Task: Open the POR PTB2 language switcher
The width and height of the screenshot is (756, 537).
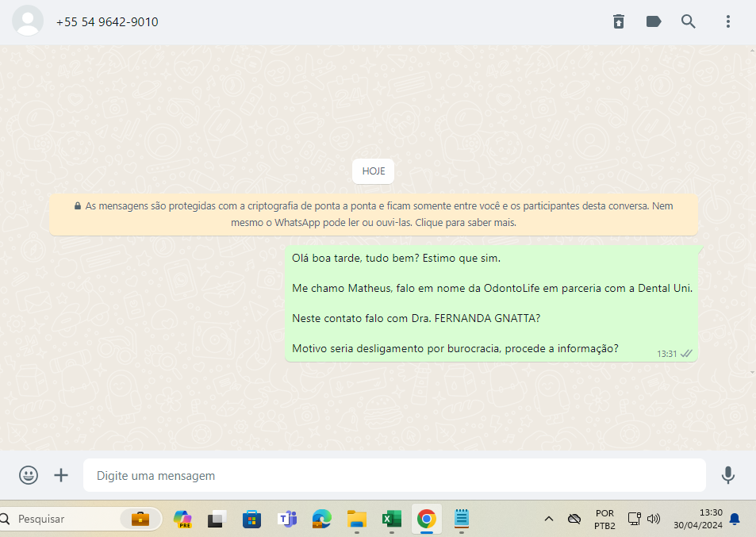Action: pyautogui.click(x=604, y=520)
